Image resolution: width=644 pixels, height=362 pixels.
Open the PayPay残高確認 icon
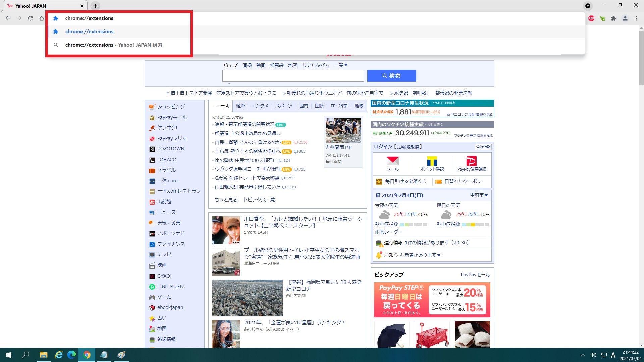coord(471,164)
